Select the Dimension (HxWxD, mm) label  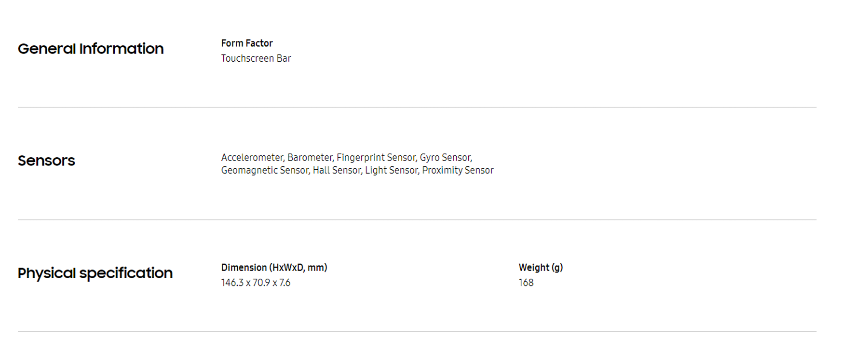274,268
